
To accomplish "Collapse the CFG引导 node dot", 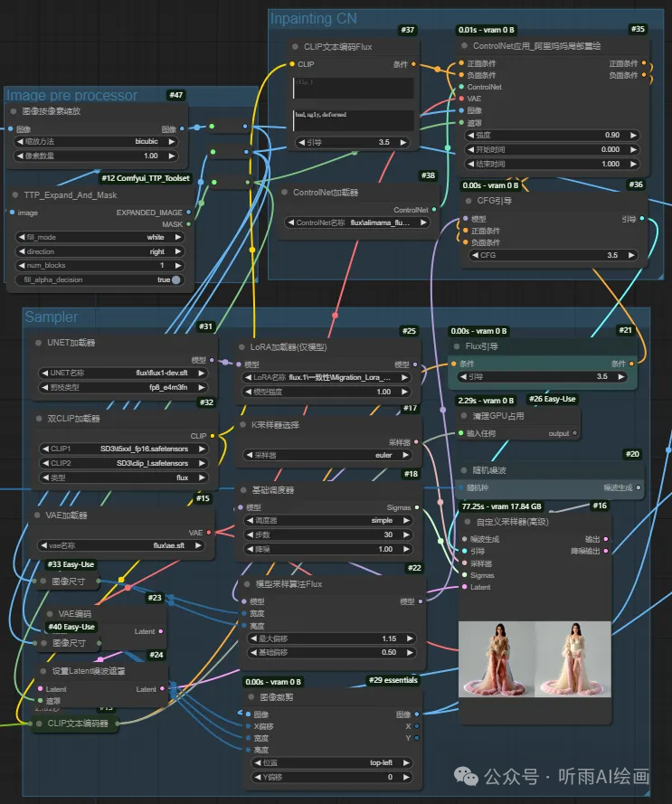I will pos(469,201).
